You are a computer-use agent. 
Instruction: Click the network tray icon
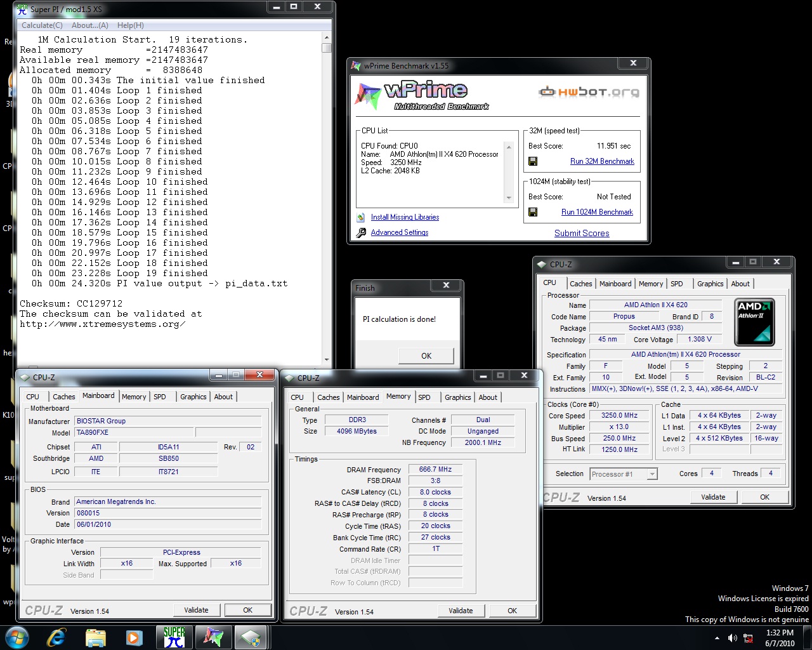point(748,638)
